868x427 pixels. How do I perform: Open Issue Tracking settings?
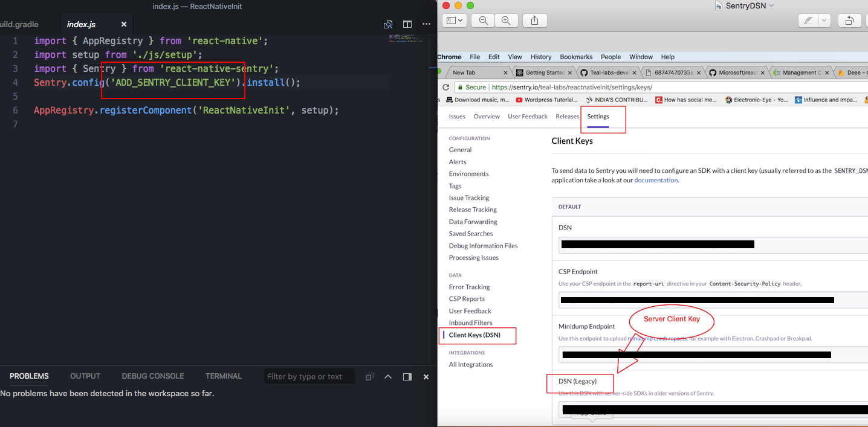469,197
